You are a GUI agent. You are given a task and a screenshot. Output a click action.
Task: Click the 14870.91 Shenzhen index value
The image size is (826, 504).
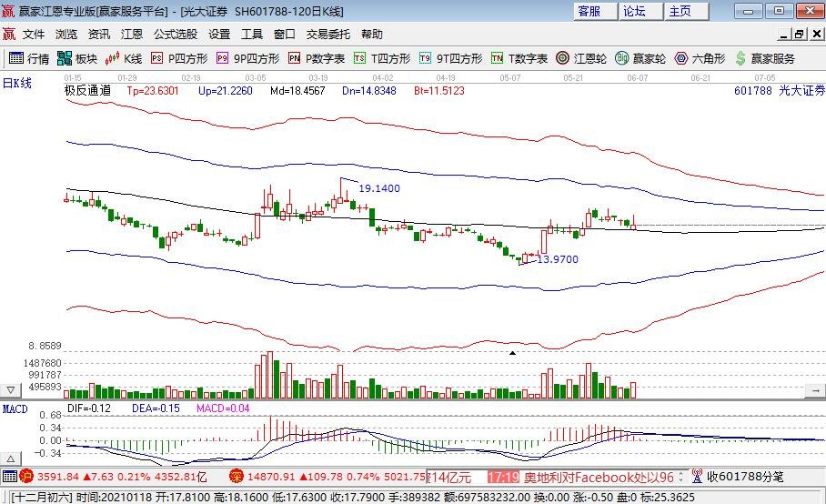(271, 477)
